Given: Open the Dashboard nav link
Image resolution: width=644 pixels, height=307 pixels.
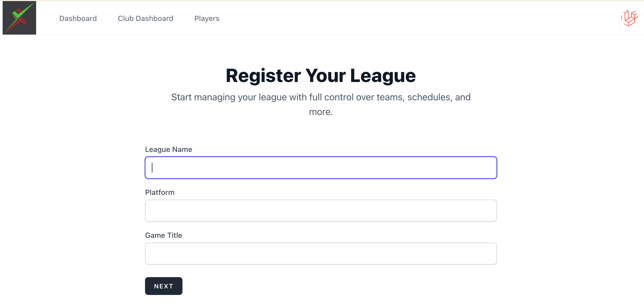Looking at the screenshot, I should click(78, 18).
